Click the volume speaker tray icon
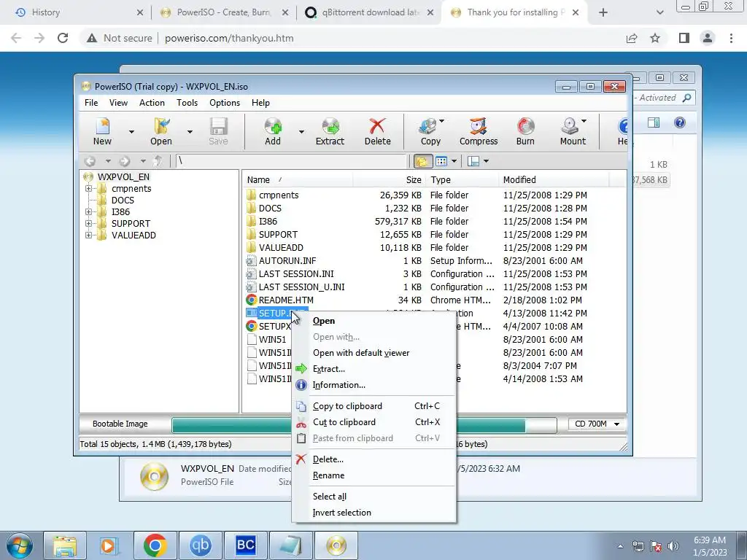Screen dimensions: 747x560 tap(673, 546)
